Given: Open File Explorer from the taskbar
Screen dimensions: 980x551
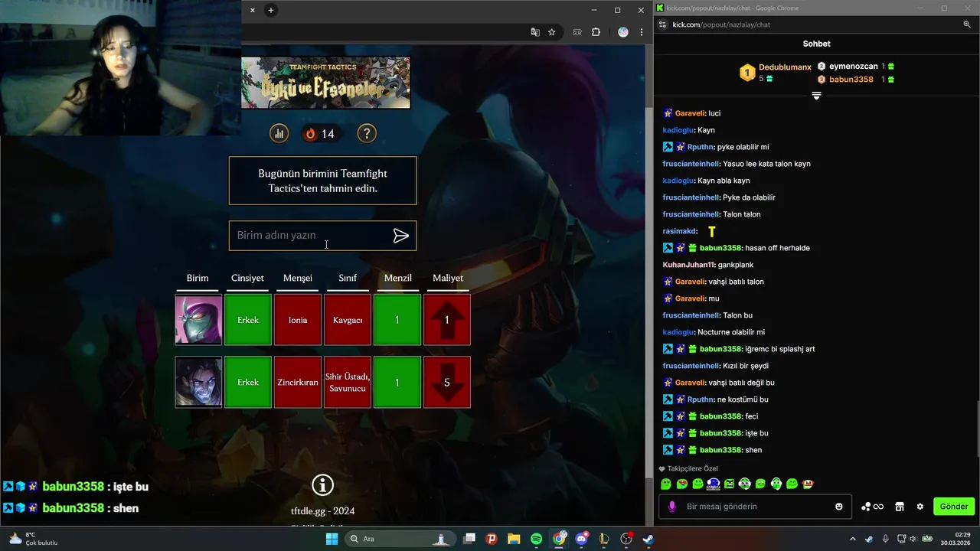Looking at the screenshot, I should click(514, 539).
